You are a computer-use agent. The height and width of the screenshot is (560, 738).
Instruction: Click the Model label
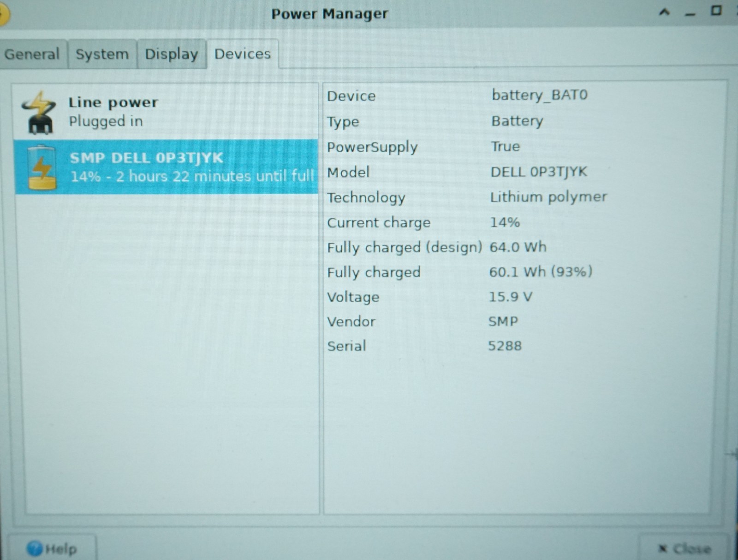point(348,173)
